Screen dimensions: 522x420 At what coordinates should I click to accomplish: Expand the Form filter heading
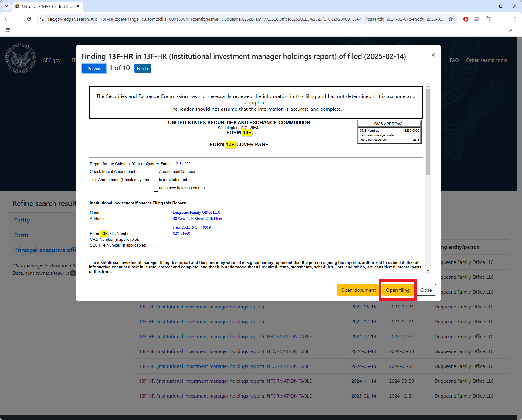pos(21,235)
